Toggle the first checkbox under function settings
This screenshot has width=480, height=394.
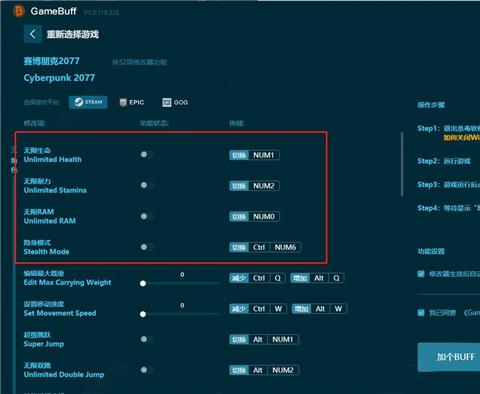421,274
